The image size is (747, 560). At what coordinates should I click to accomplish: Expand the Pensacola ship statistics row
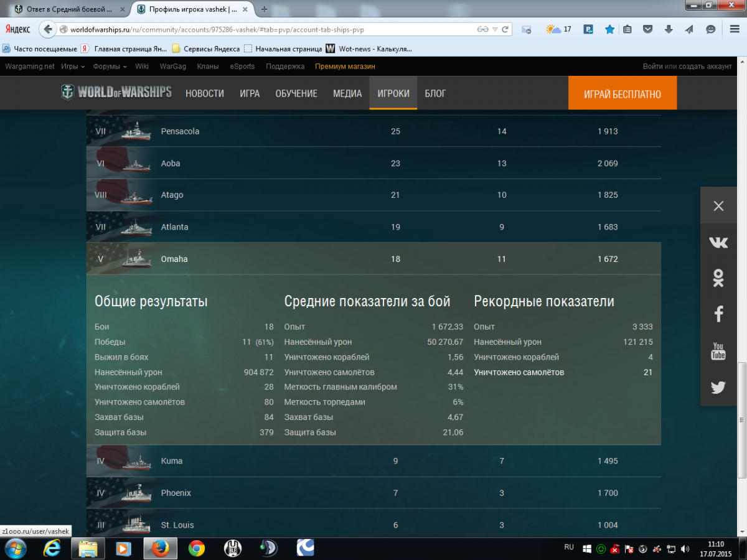point(374,131)
